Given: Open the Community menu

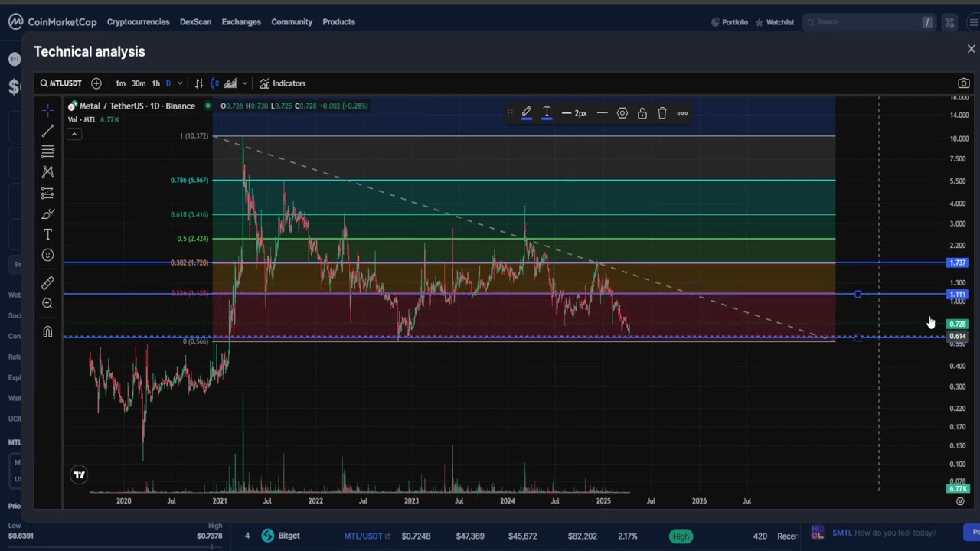Looking at the screenshot, I should pyautogui.click(x=292, y=22).
